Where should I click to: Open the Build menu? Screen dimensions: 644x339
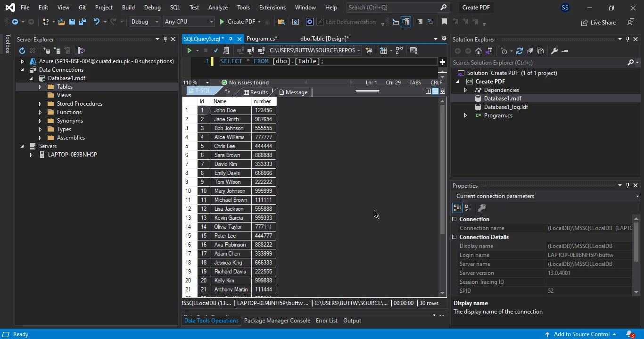[128, 8]
